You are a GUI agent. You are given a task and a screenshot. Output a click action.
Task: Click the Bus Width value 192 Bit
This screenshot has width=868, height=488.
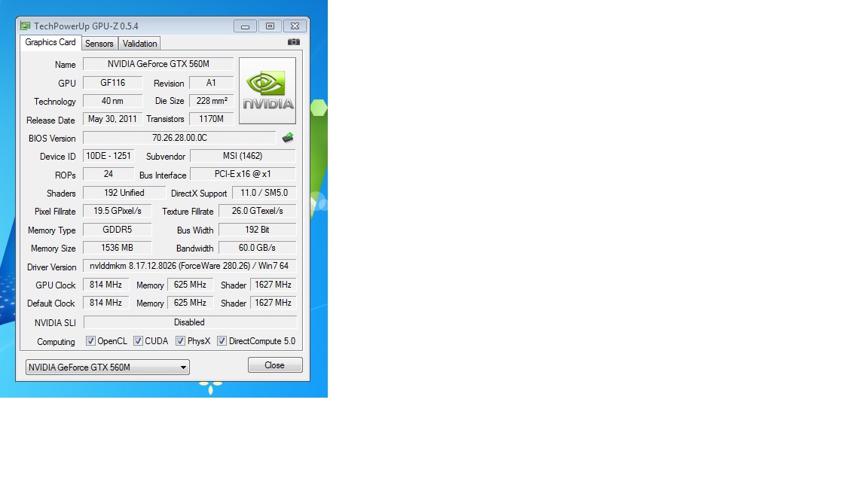click(258, 230)
